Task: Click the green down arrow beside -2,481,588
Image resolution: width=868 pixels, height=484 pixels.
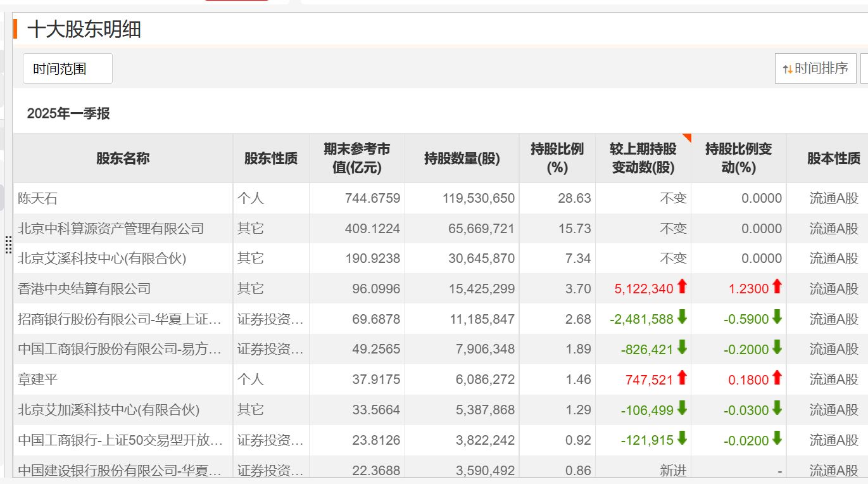Action: (682, 318)
